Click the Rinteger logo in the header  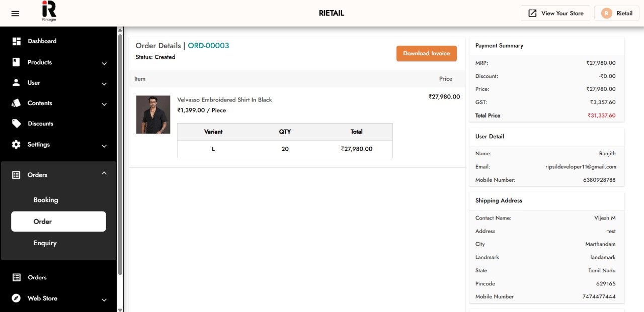(49, 12)
